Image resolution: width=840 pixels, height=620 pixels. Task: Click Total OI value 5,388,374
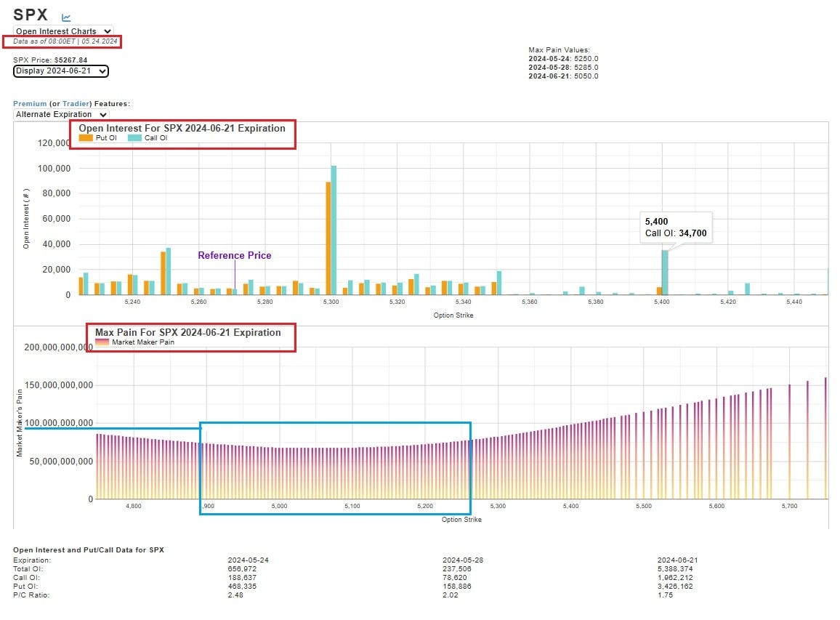pyautogui.click(x=675, y=568)
